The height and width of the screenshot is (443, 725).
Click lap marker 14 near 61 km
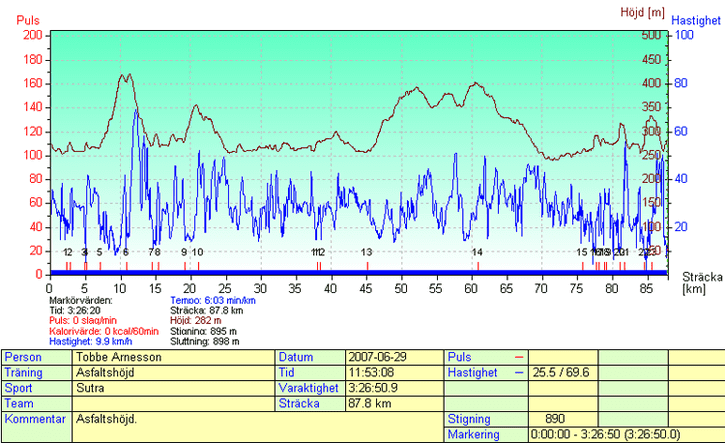pyautogui.click(x=478, y=252)
